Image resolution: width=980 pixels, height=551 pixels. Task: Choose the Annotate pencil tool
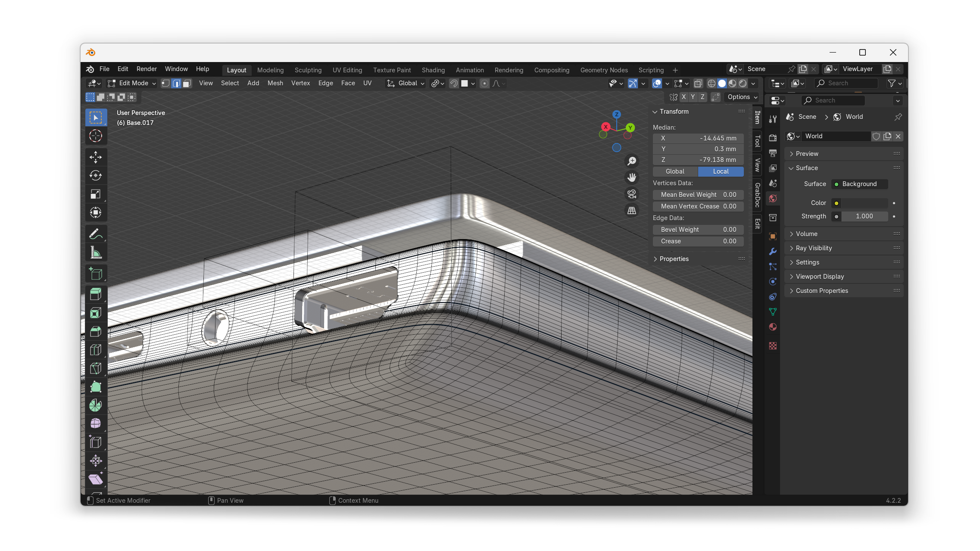(x=96, y=234)
